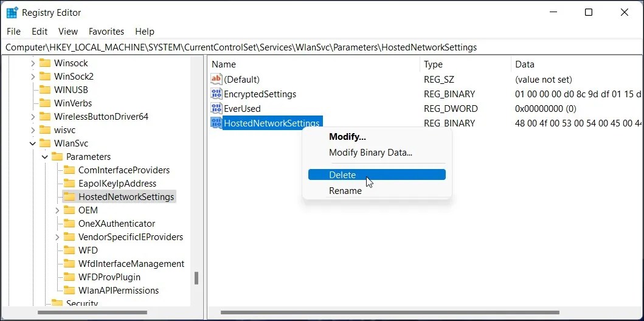644x321 pixels.
Task: Click the WlanSvc folder icon
Action: [45, 143]
